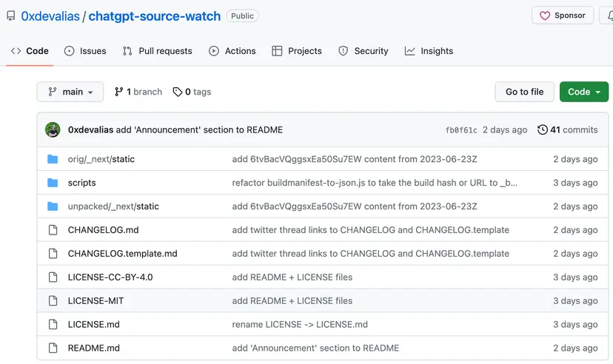Open the notifications bell icon

[x=610, y=16]
